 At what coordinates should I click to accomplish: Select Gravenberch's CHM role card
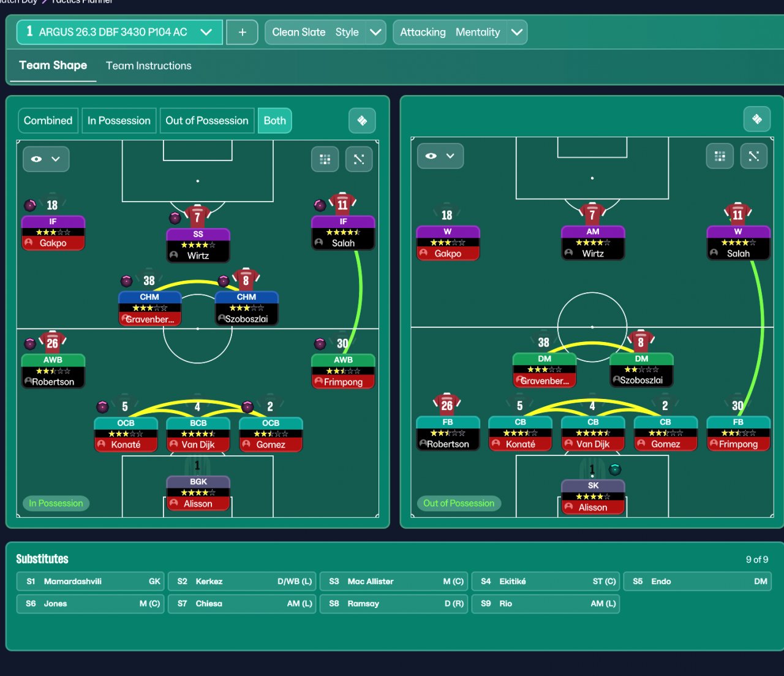tap(149, 308)
